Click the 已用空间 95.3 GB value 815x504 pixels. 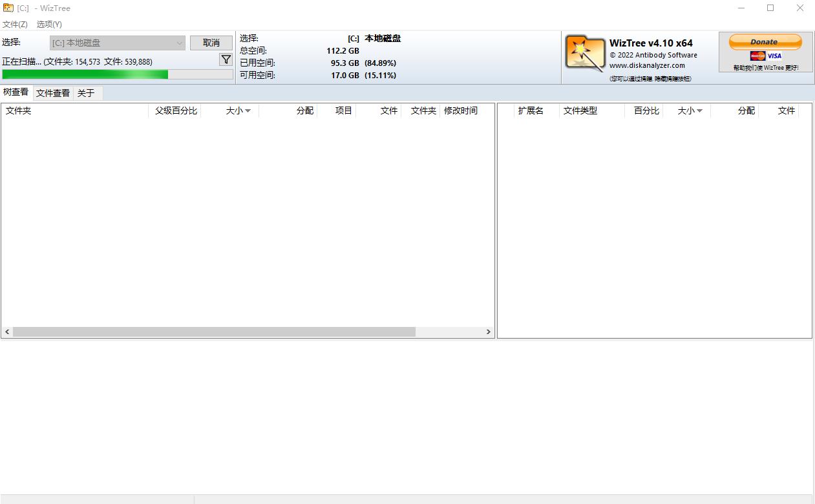click(345, 63)
